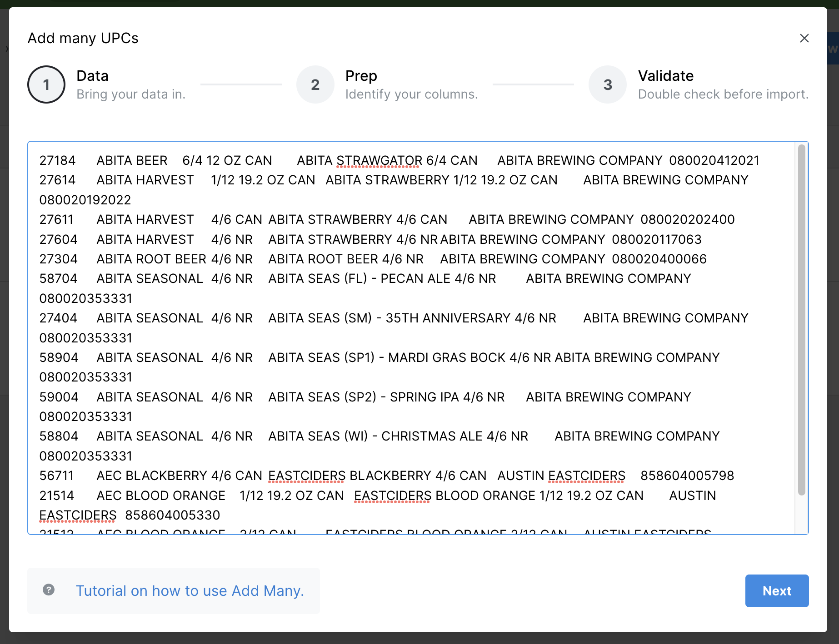The height and width of the screenshot is (644, 839).
Task: Select step 2 circle for Prep
Action: click(315, 84)
